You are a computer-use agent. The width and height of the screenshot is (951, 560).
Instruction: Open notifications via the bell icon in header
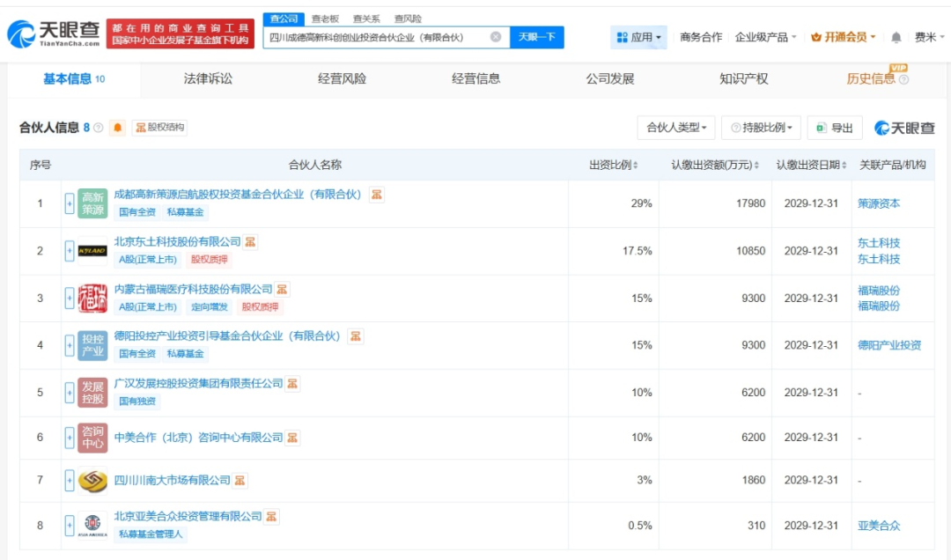click(896, 38)
